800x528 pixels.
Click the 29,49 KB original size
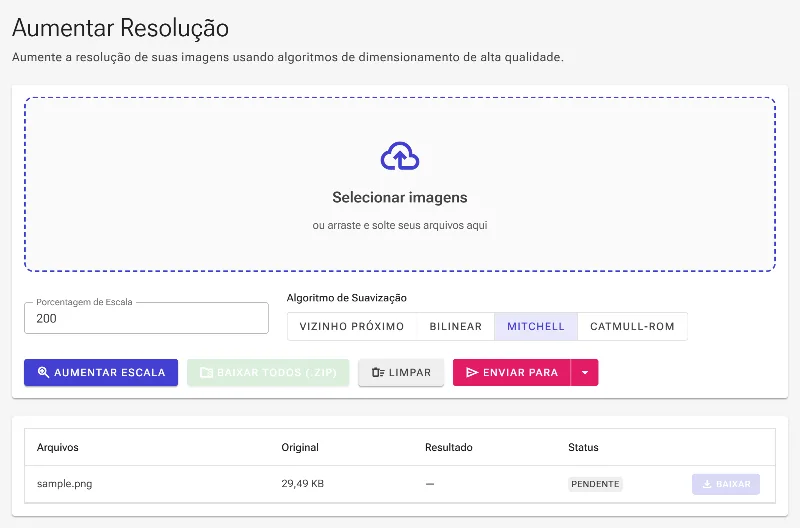click(303, 484)
